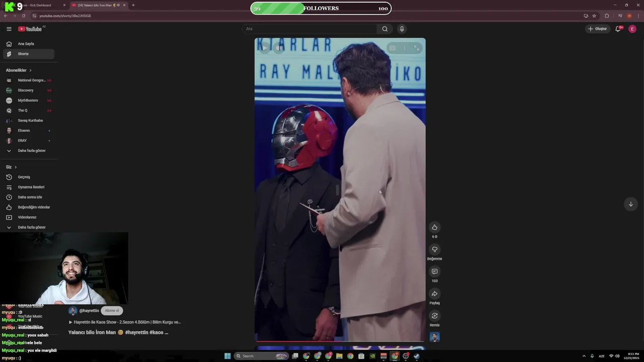Open Discovery channel subscription

[29, 90]
